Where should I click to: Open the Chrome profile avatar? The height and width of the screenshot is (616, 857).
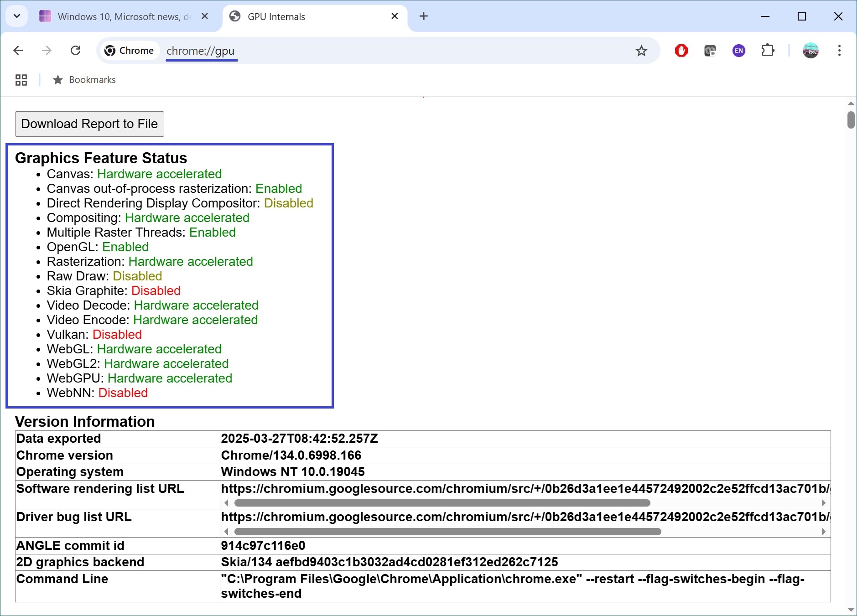click(810, 51)
